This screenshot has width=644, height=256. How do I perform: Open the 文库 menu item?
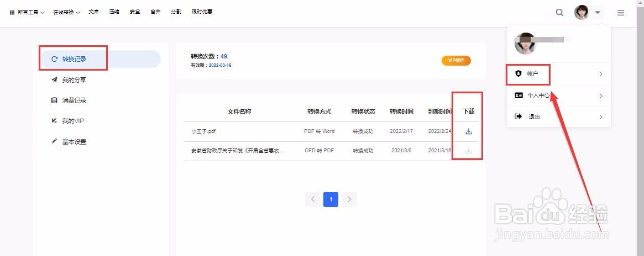click(93, 12)
